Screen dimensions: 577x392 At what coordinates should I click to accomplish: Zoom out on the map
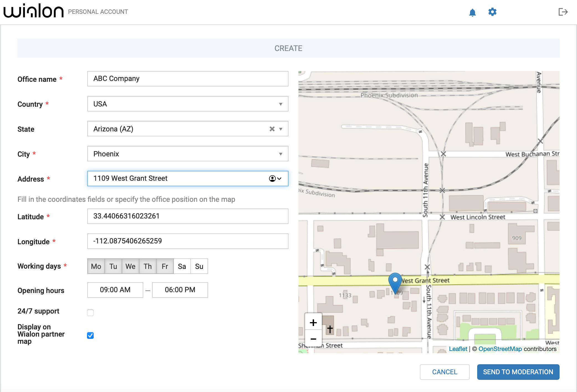coord(313,339)
